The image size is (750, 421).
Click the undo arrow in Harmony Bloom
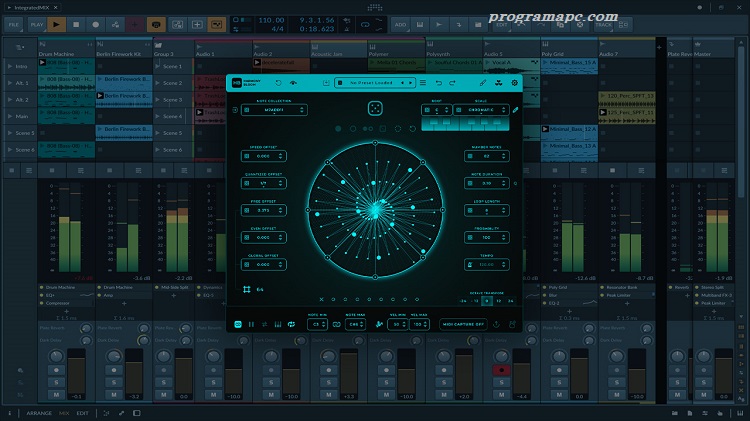pos(438,83)
